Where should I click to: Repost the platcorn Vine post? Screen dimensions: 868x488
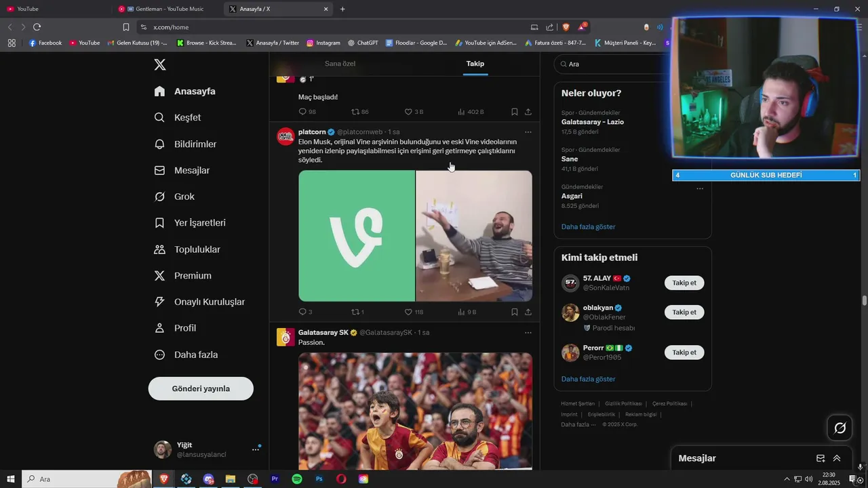pos(357,312)
